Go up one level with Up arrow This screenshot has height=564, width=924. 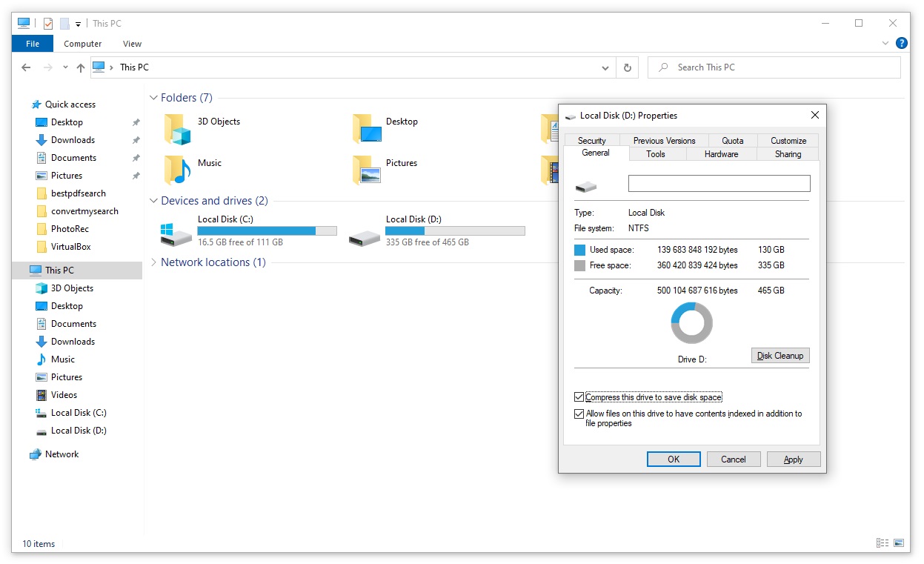[81, 67]
